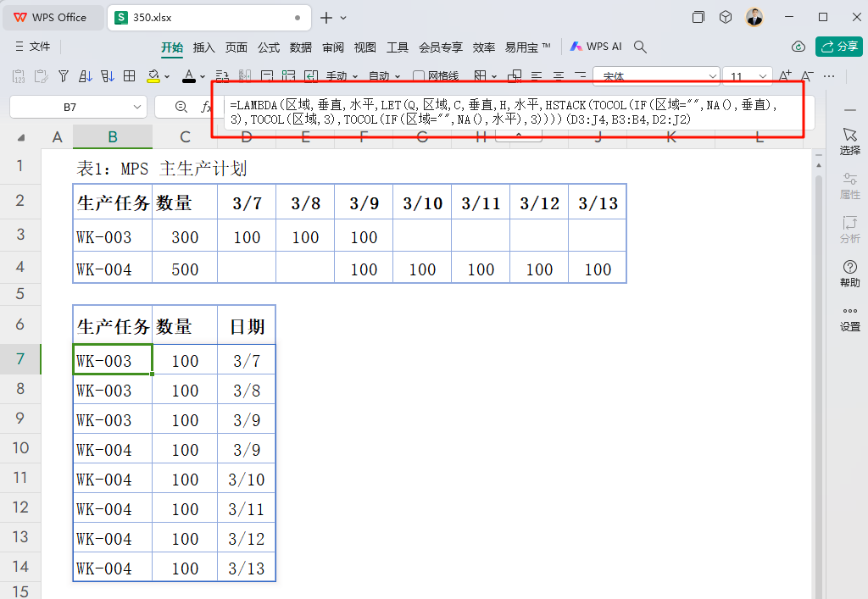
Task: Switch to the 工具 ribbon tab
Action: [398, 47]
